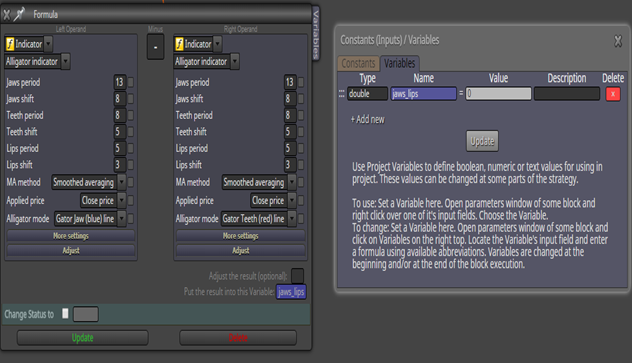Toggle right Jaws period checkbox
632x363 pixels.
pyautogui.click(x=301, y=83)
